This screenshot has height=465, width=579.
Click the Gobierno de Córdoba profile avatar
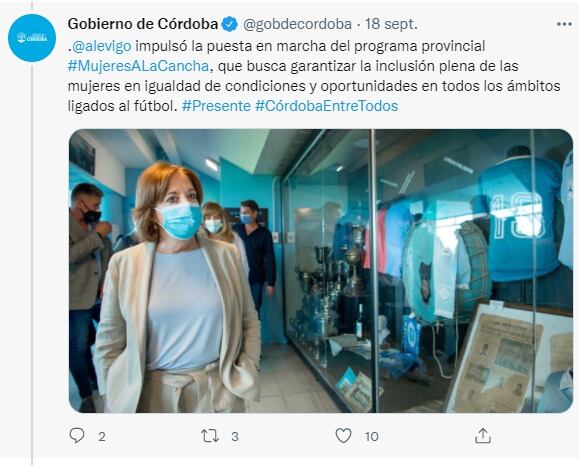click(32, 38)
